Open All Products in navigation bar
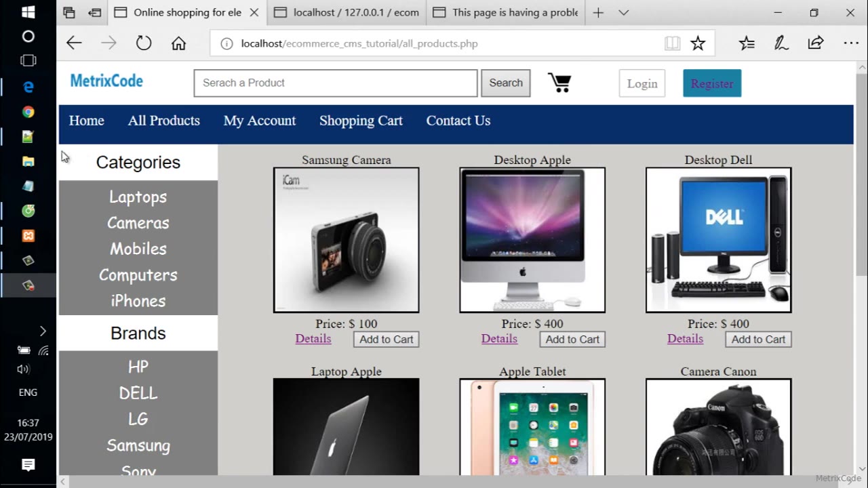 tap(164, 121)
